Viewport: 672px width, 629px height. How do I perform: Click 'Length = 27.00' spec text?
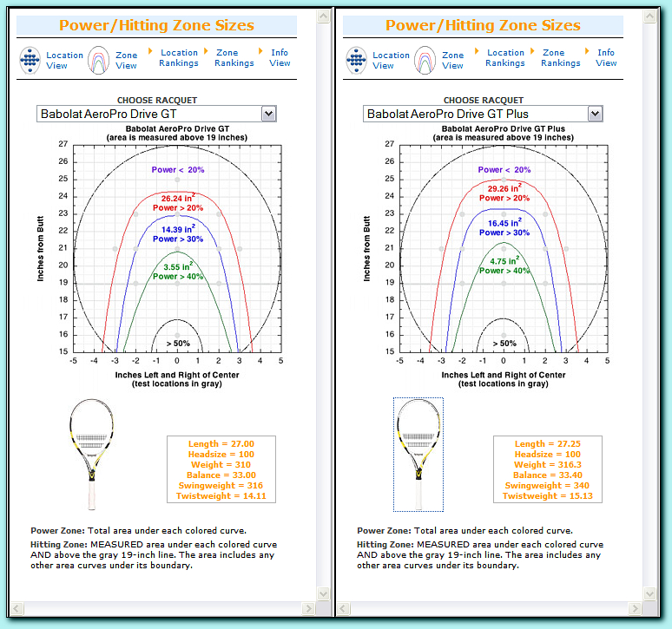point(221,444)
